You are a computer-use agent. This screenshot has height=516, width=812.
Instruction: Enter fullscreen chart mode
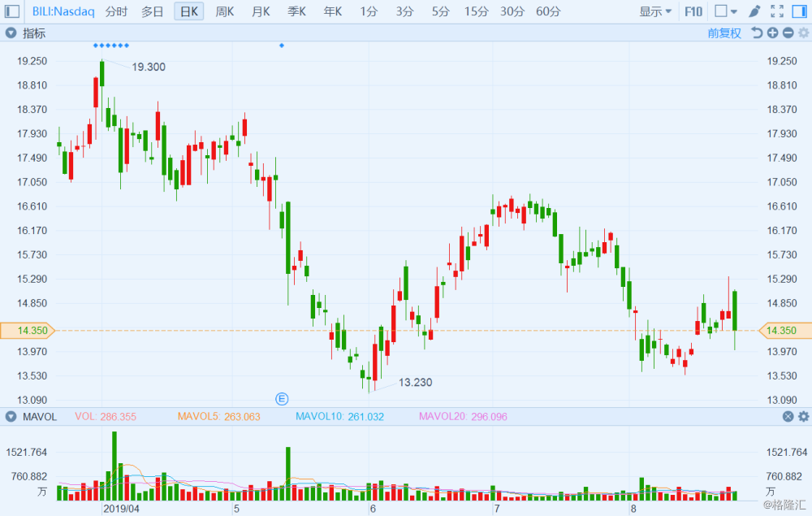[777, 11]
